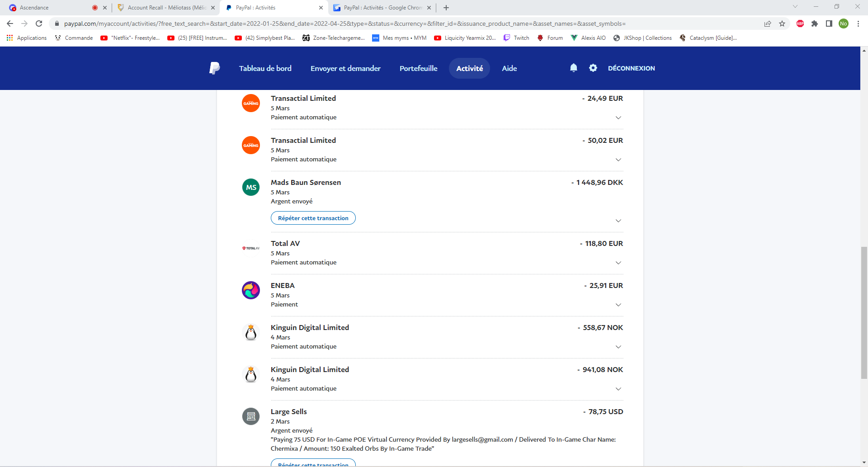Screen dimensions: 868x467
Task: Open the Commande bookmark
Action: 74,38
